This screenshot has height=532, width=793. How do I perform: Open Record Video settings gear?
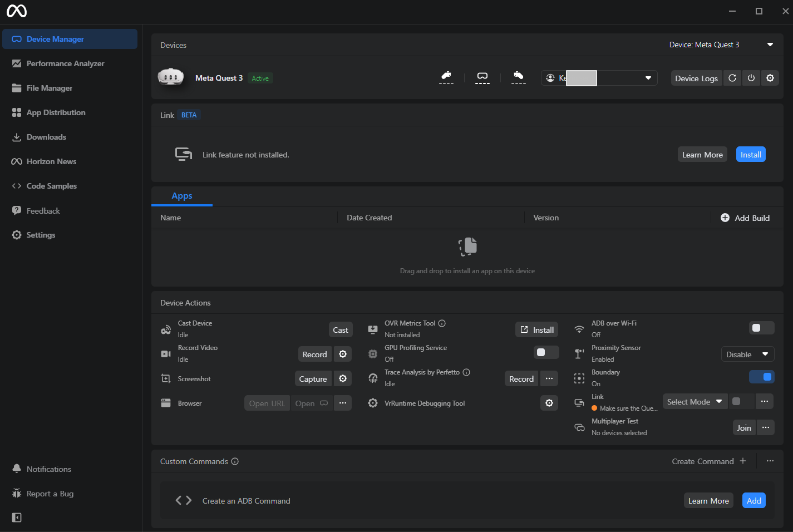343,354
